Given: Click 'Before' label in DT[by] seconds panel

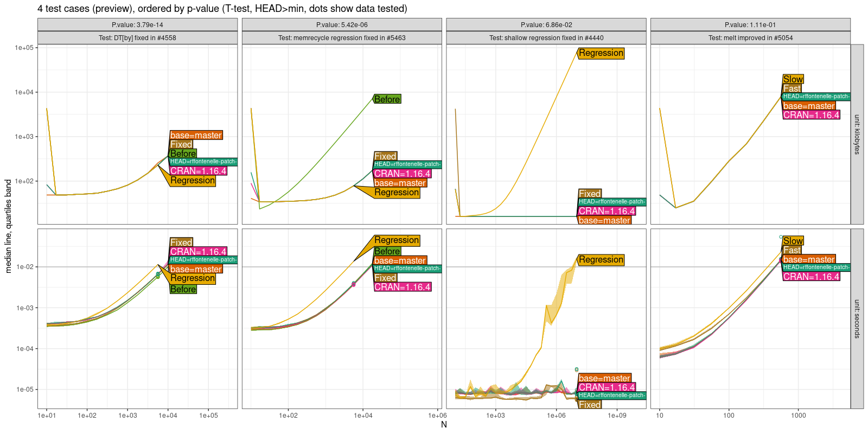Looking at the screenshot, I should click(183, 289).
